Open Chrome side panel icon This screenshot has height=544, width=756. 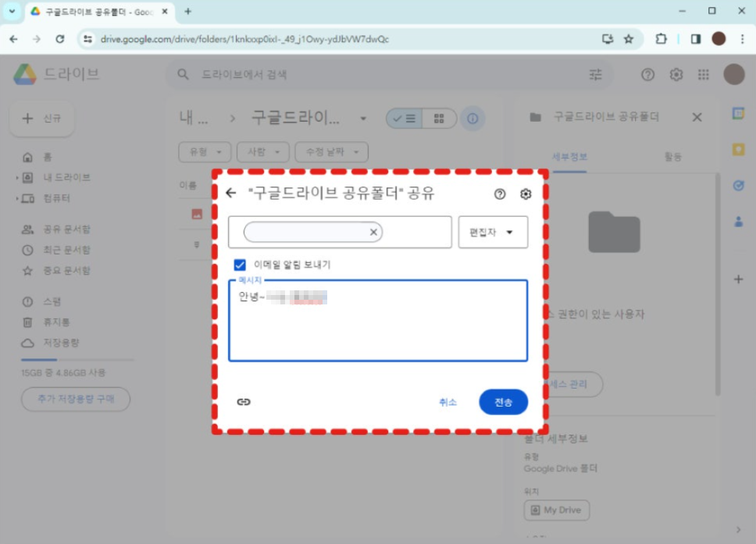tap(695, 39)
